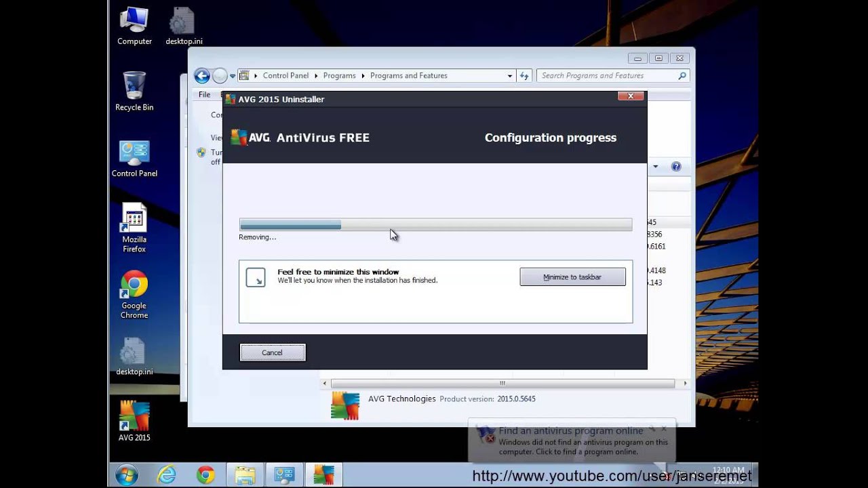Click product version 2015.0.5645 text

[x=516, y=399]
